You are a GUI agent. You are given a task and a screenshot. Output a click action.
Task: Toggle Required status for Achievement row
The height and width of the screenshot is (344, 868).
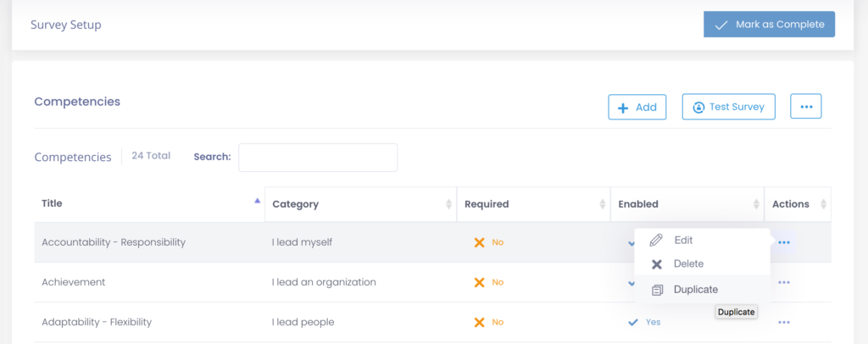click(488, 282)
